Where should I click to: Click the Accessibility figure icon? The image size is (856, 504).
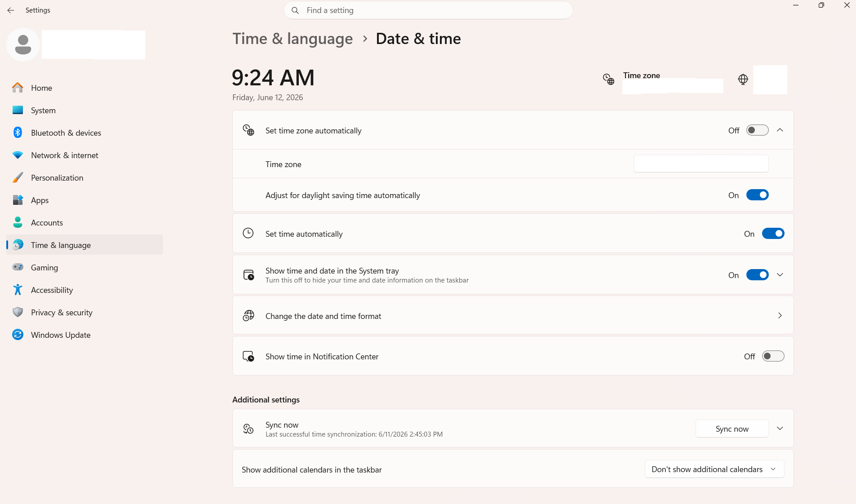pyautogui.click(x=18, y=290)
